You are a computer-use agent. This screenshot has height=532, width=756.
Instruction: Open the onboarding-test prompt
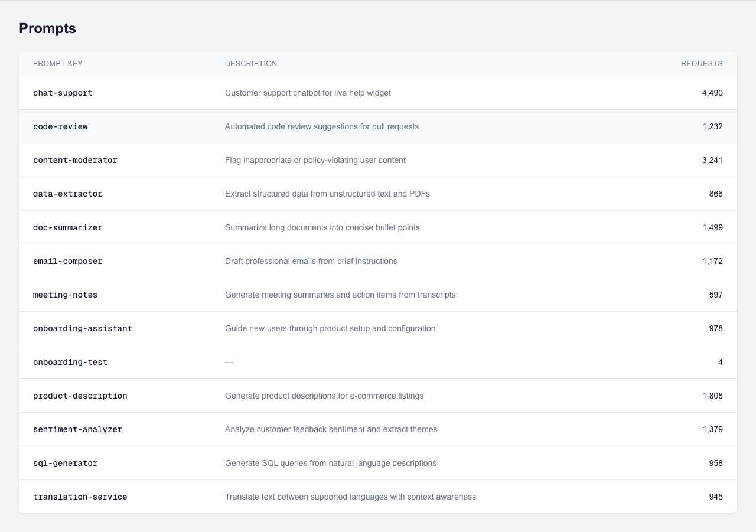coord(70,362)
